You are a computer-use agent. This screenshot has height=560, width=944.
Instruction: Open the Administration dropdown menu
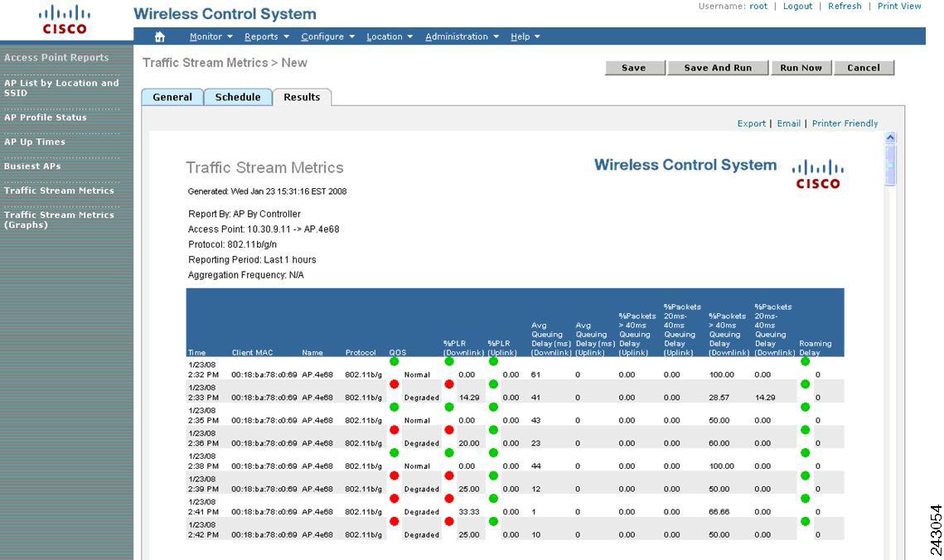(x=462, y=36)
